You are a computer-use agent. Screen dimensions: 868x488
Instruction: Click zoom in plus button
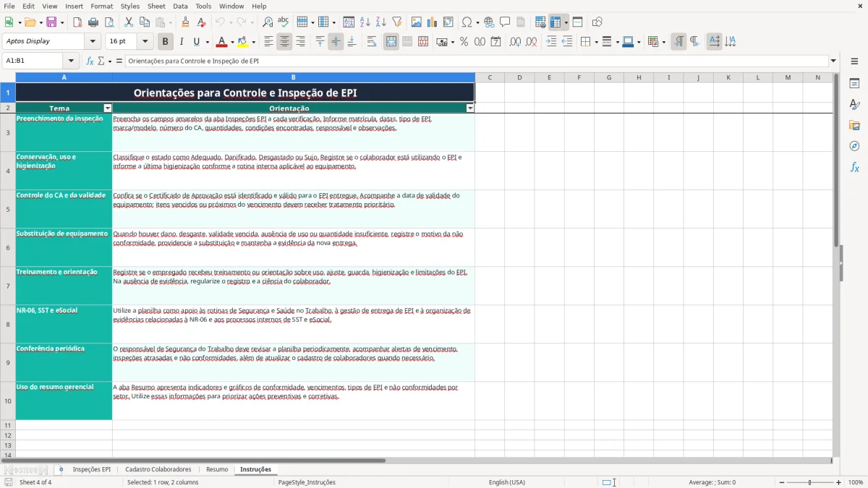point(838,482)
